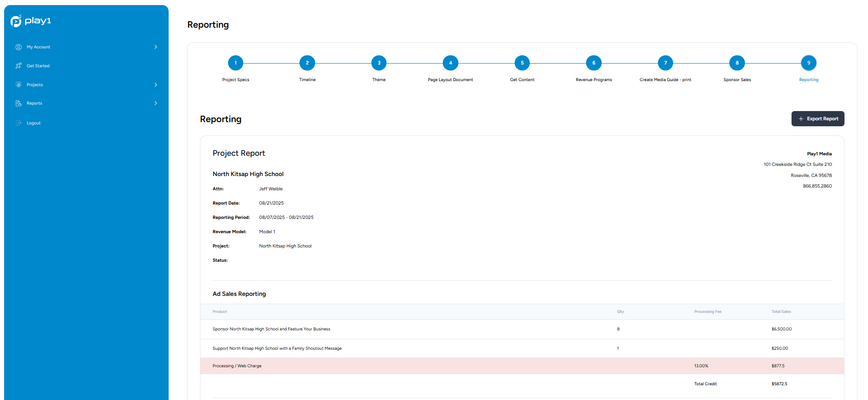Click the 101 Creekside Ridge Ct address
This screenshot has height=400, width=868.
click(x=798, y=165)
